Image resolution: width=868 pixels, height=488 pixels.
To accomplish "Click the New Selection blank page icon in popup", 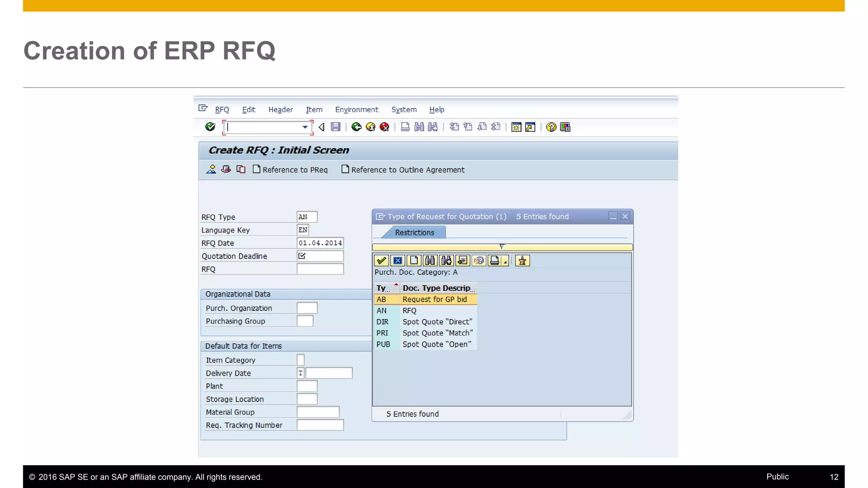I will 414,261.
